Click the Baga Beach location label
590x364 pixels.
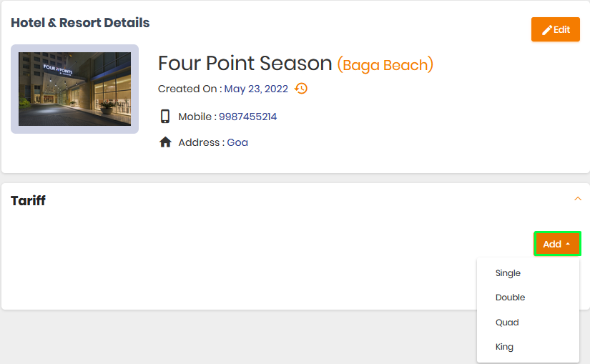click(385, 65)
